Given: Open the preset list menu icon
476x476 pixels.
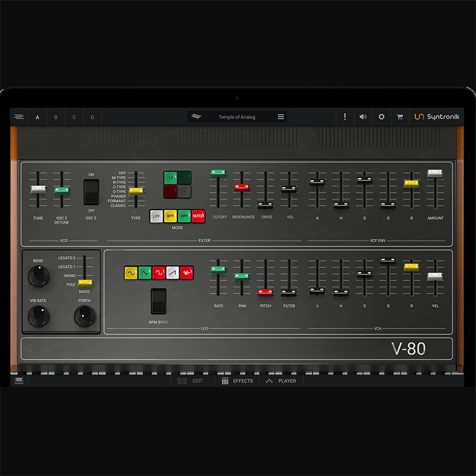Looking at the screenshot, I should (281, 117).
